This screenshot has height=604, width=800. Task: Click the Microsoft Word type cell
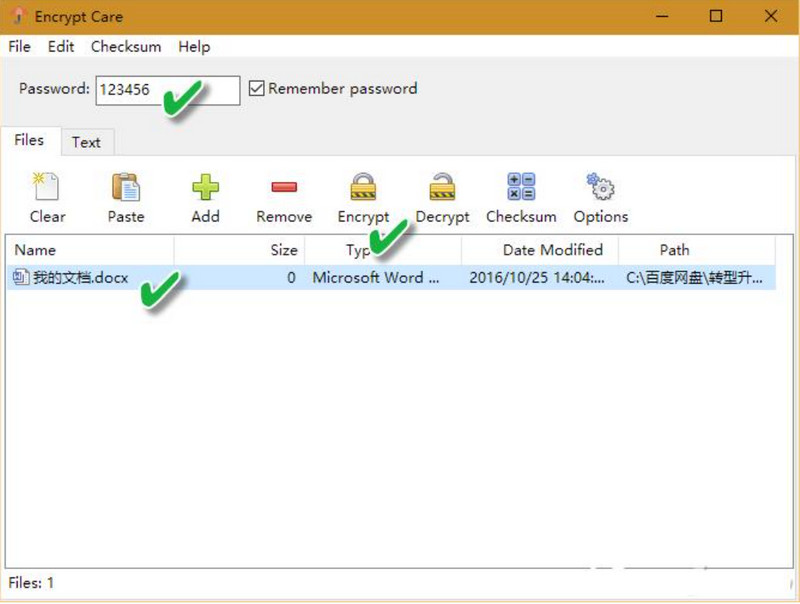[376, 278]
